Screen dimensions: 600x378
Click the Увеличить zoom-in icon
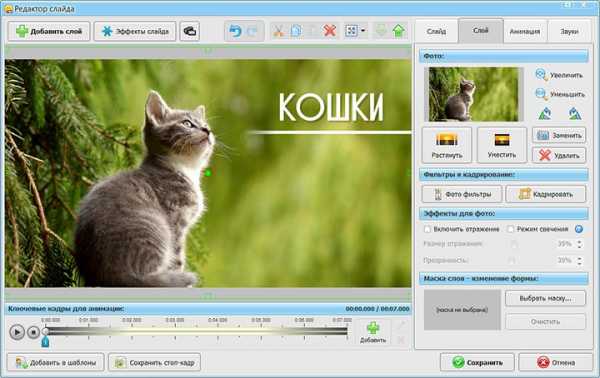click(541, 75)
